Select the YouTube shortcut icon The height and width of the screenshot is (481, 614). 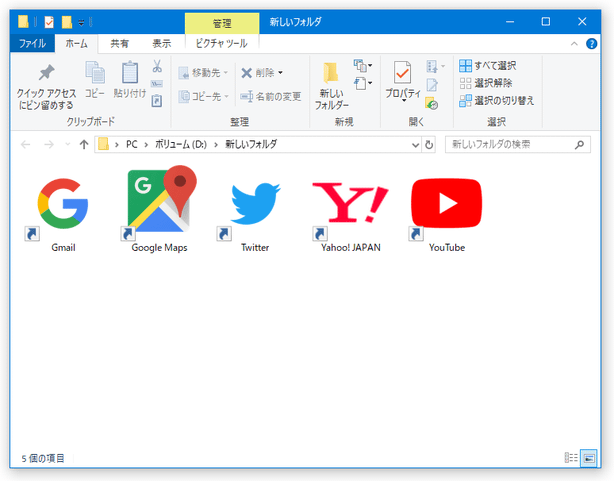[446, 203]
